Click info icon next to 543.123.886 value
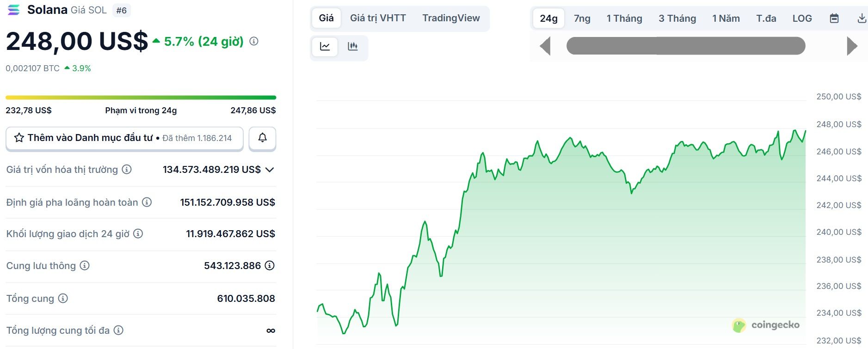Screen dimensions: 868x349 coord(270,265)
